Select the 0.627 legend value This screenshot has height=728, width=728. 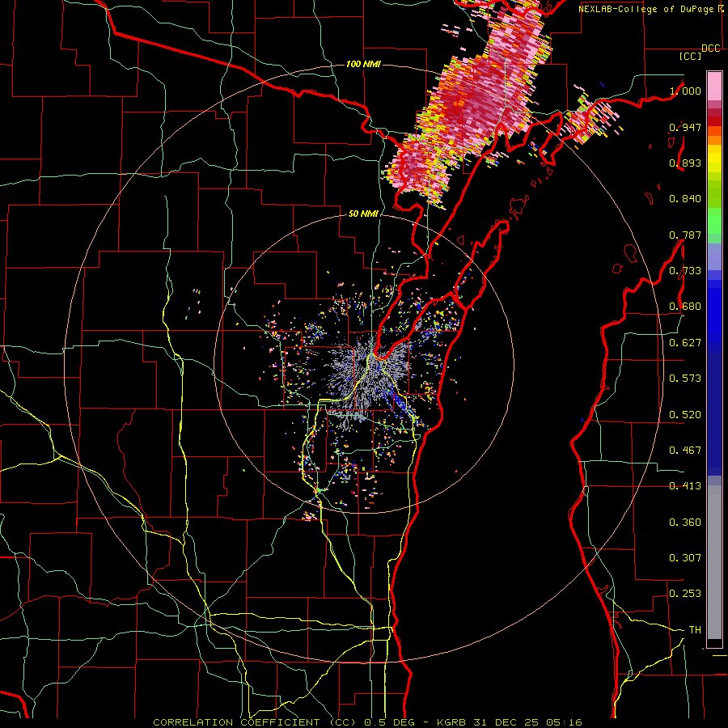tap(685, 343)
